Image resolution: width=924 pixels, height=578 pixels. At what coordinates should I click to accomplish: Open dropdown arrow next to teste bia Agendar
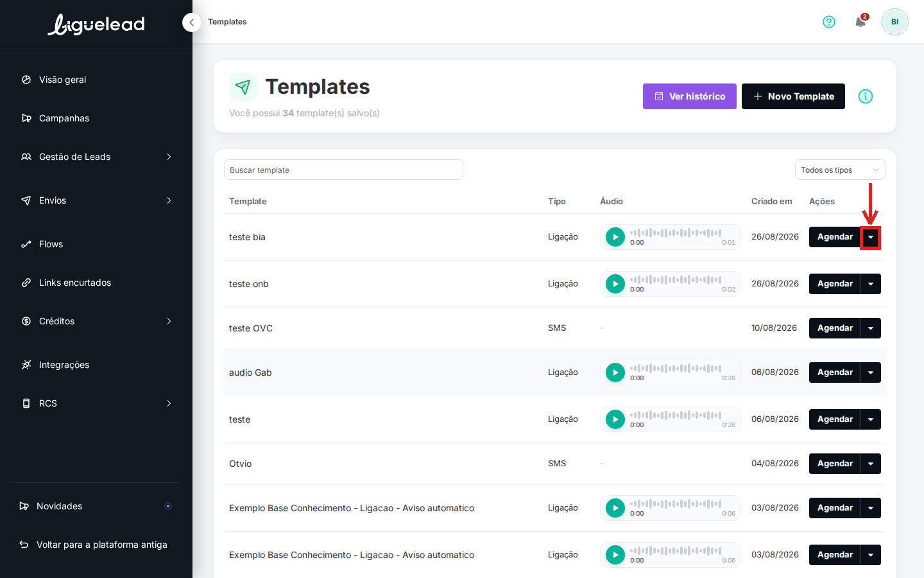[x=871, y=237]
